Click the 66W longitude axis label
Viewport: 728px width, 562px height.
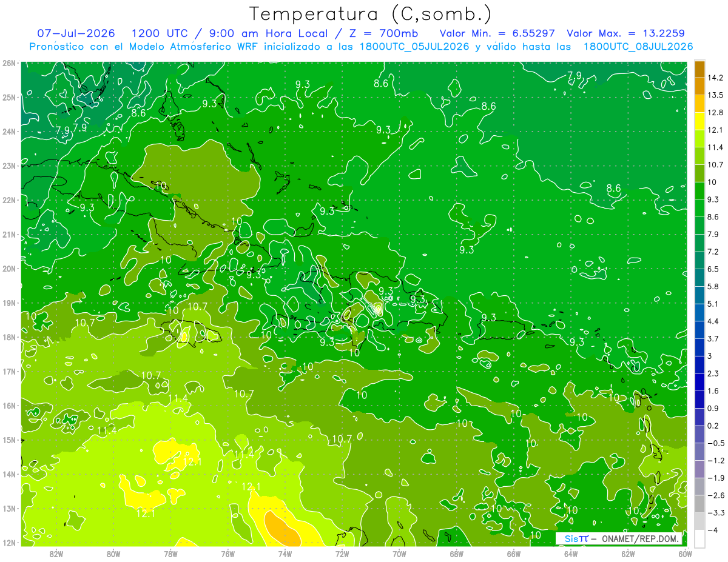click(x=514, y=553)
